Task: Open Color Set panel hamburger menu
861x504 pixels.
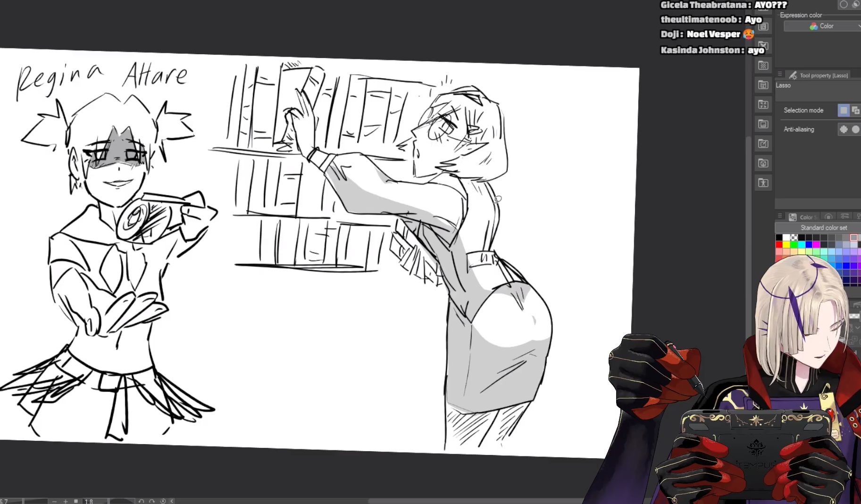Action: tap(780, 216)
